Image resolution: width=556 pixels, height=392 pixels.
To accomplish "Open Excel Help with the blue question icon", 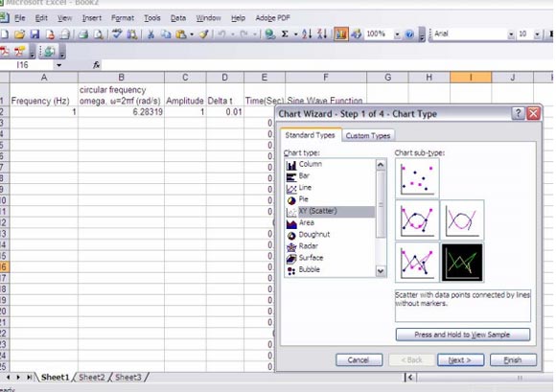I will 409,35.
